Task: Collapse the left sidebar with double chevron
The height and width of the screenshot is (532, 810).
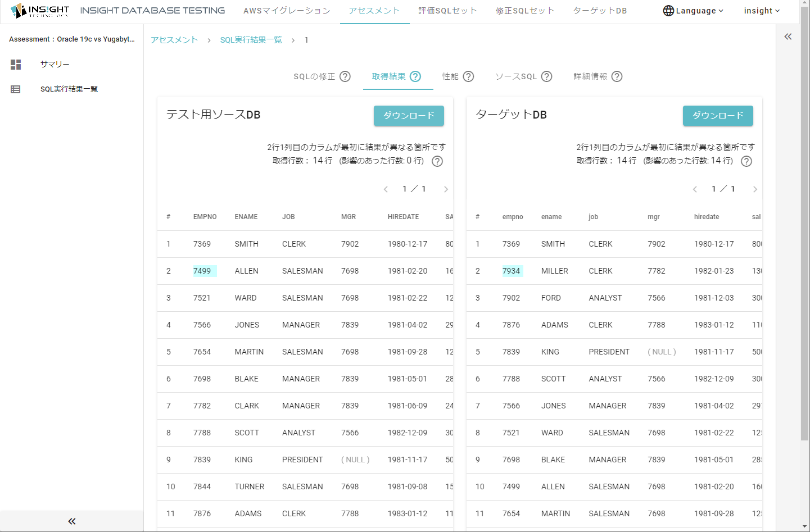Action: (72, 521)
